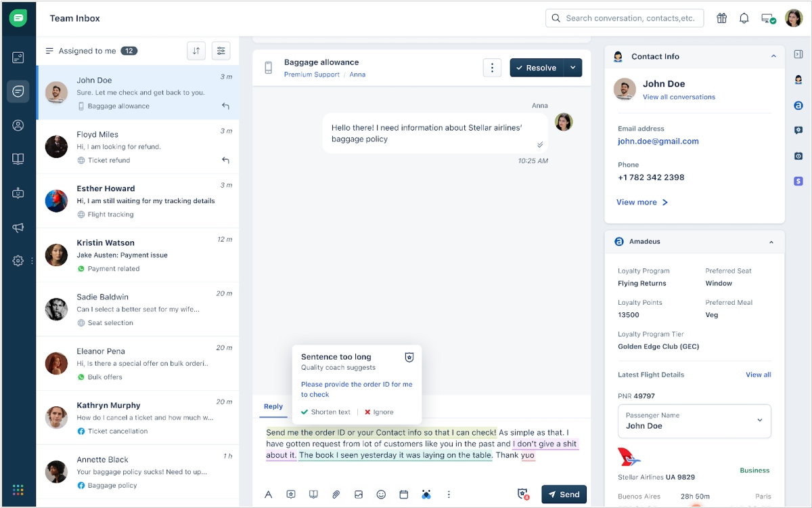Open the megaphone campaigns icon in sidebar
The height and width of the screenshot is (508, 812).
coord(18,228)
